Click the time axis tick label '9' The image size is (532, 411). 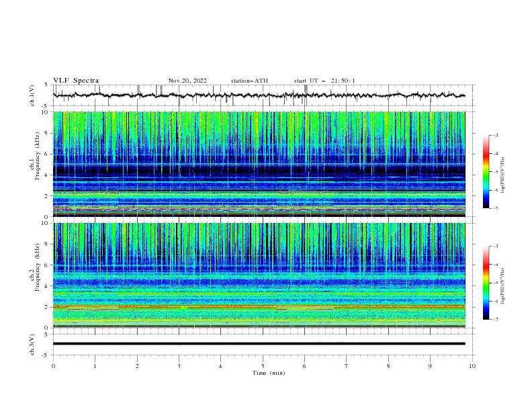pos(430,366)
